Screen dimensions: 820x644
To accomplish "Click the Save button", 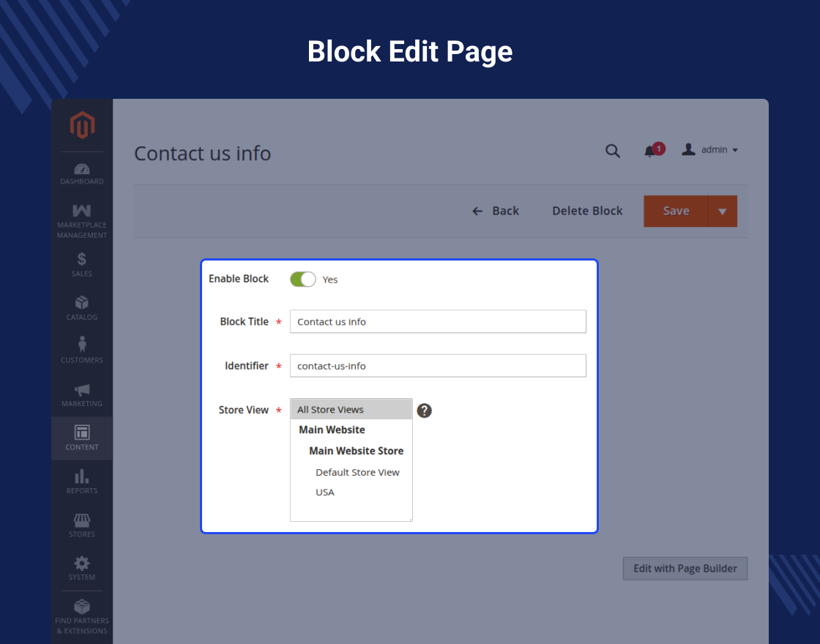I will (676, 211).
